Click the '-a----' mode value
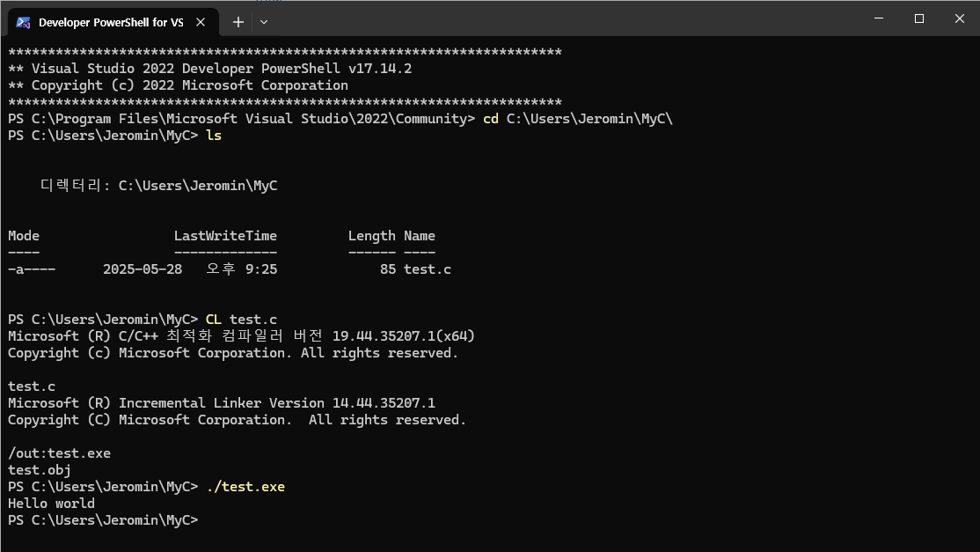This screenshot has height=552, width=980. pyautogui.click(x=32, y=269)
